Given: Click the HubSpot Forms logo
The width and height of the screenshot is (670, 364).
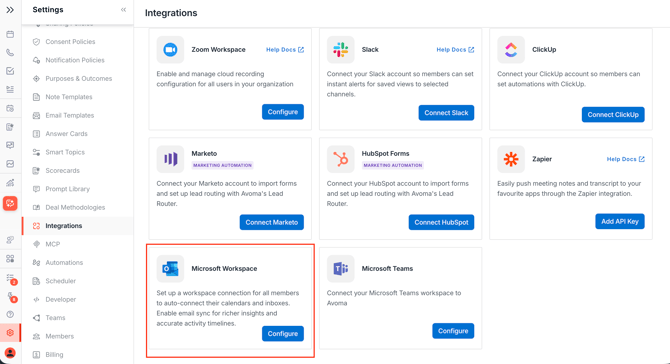Looking at the screenshot, I should click(341, 159).
